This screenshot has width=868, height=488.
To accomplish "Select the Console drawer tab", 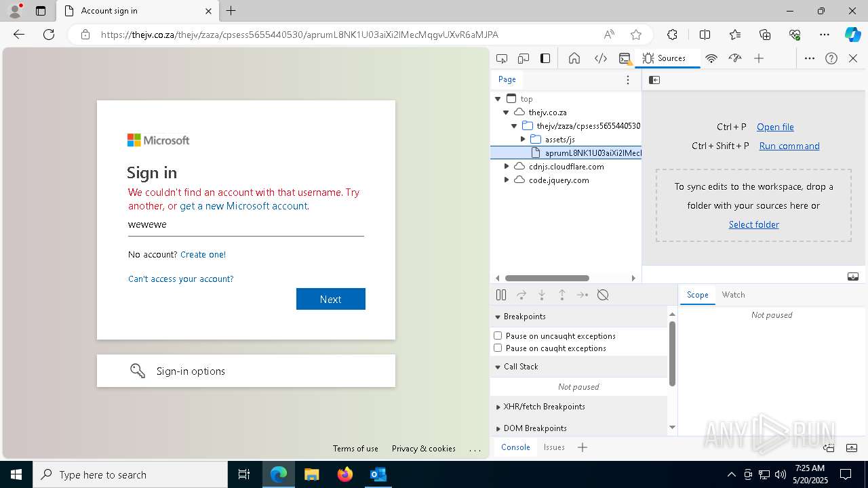I will pos(515,447).
